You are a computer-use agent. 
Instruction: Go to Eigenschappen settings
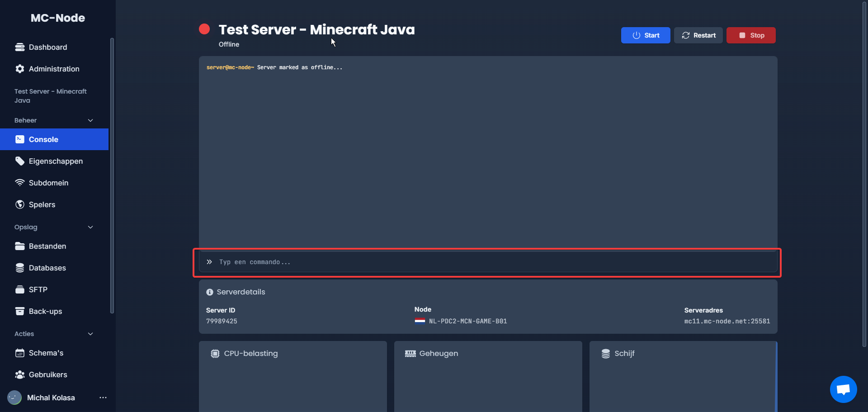tap(54, 161)
